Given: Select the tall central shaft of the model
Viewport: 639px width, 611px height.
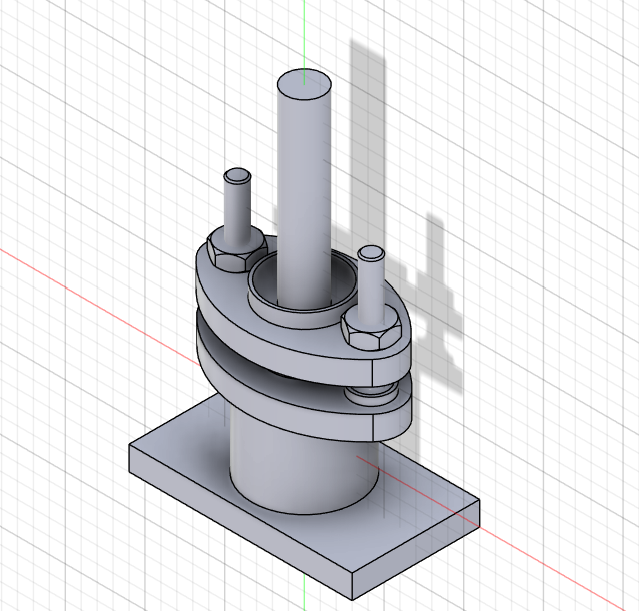Looking at the screenshot, I should (304, 192).
